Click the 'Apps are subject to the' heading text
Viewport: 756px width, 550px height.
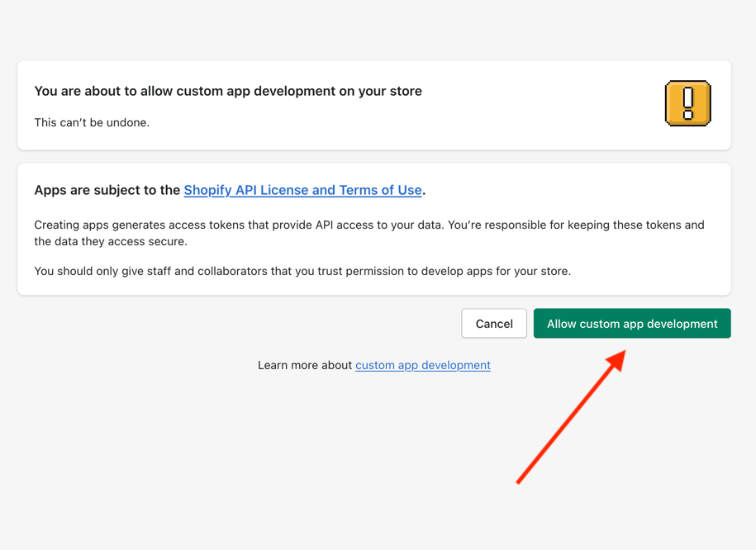click(107, 190)
